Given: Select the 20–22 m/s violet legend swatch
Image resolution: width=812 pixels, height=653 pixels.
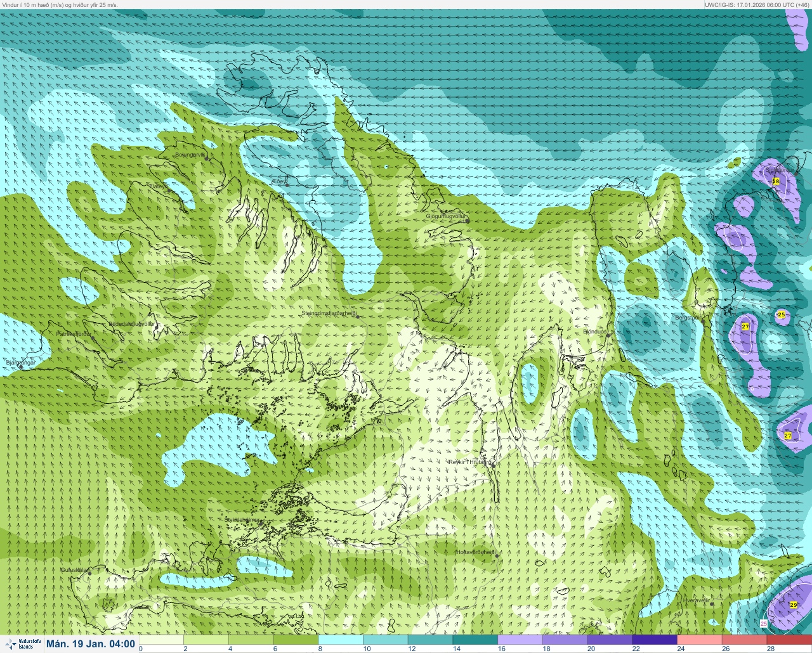Looking at the screenshot, I should (610, 640).
